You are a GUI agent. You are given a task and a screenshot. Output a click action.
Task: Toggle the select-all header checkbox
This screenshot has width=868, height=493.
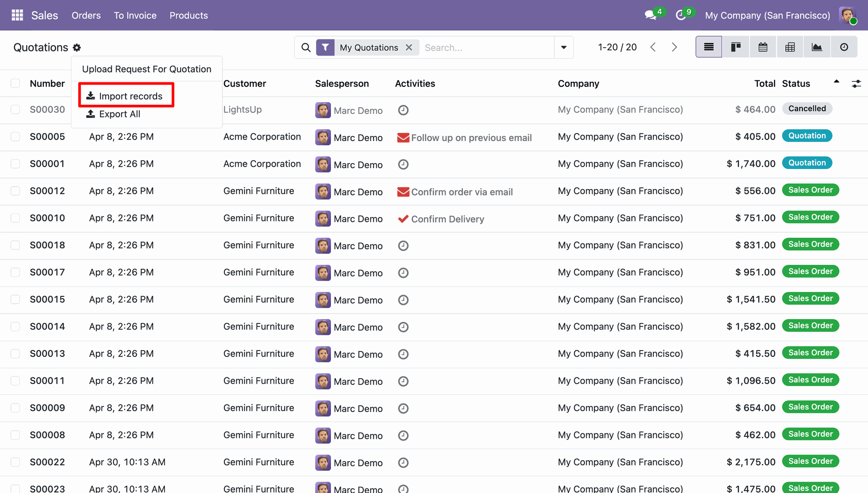click(x=15, y=83)
